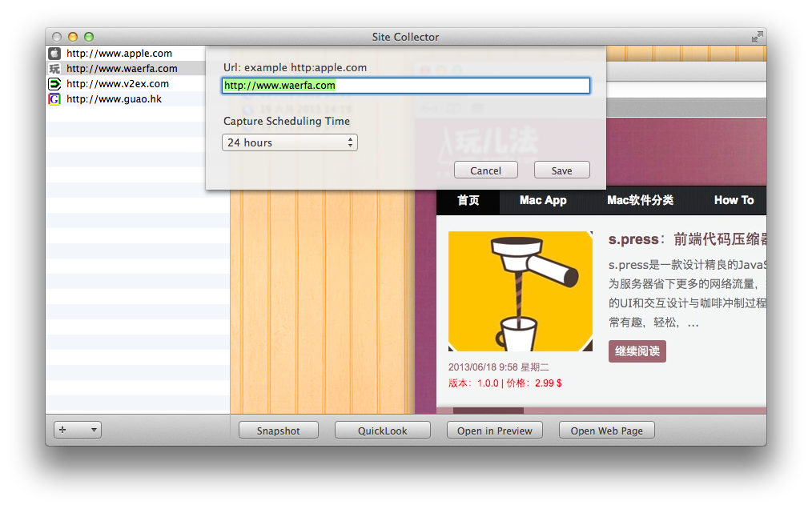Click the Url input field
Screen dimensions: 812x509
click(406, 86)
